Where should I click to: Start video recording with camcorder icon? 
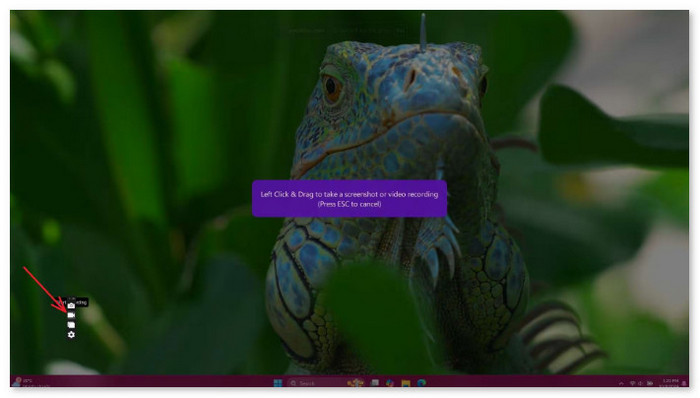pyautogui.click(x=71, y=315)
